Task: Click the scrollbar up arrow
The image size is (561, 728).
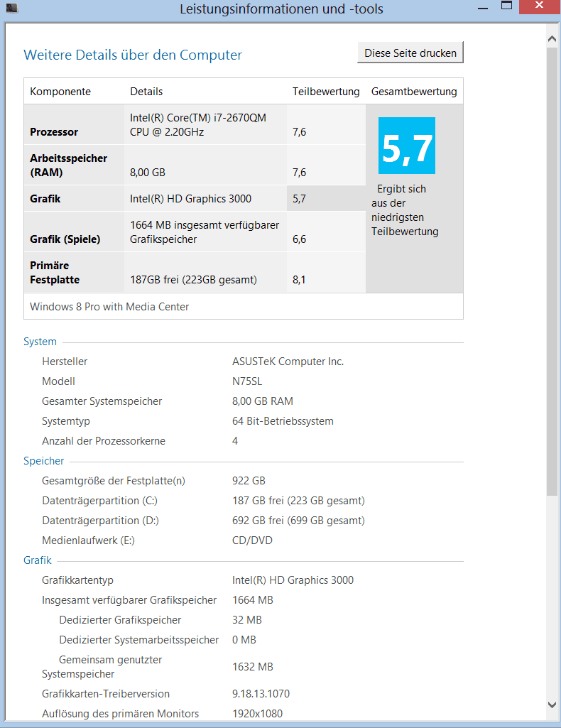Action: click(x=552, y=39)
